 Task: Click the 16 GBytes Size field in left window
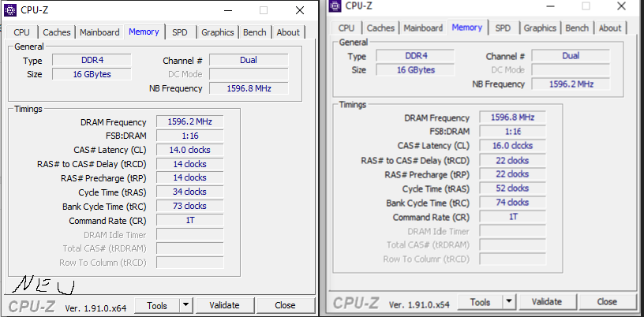click(92, 74)
